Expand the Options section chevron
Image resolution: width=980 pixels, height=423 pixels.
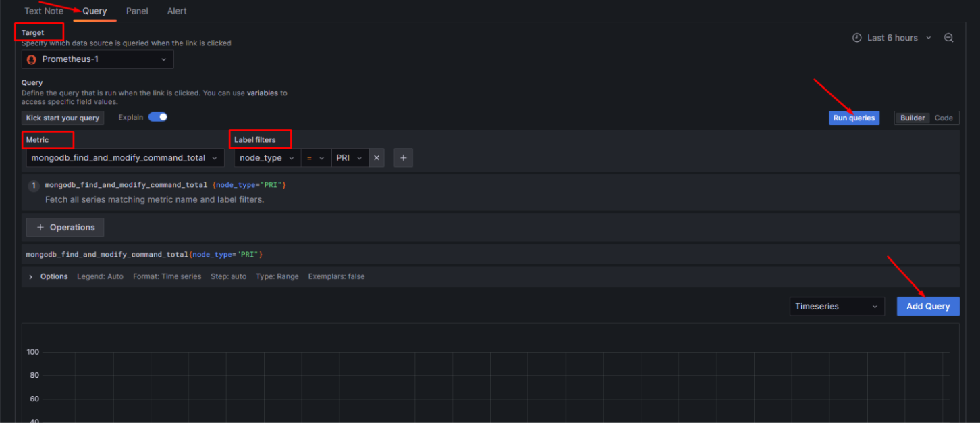pyautogui.click(x=31, y=276)
